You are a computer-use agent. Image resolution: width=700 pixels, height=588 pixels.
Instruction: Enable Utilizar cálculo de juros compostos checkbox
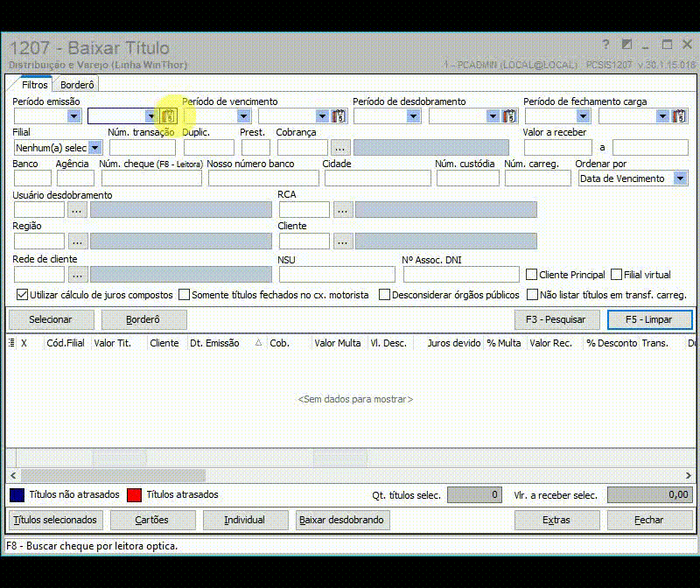(x=22, y=295)
